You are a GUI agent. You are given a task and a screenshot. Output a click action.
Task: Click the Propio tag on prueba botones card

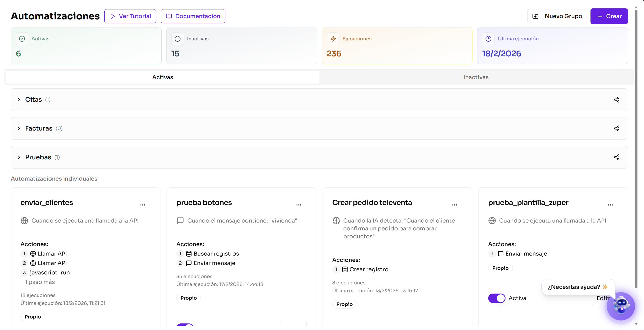point(189,298)
